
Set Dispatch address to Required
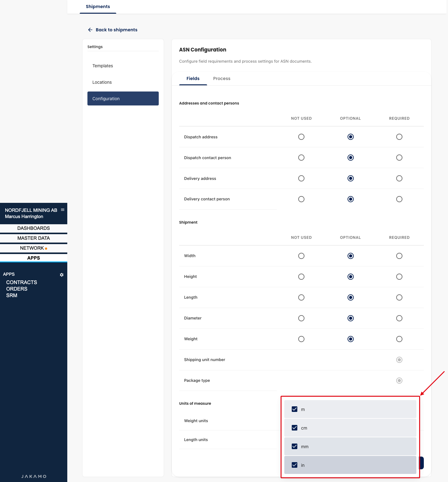pos(399,137)
